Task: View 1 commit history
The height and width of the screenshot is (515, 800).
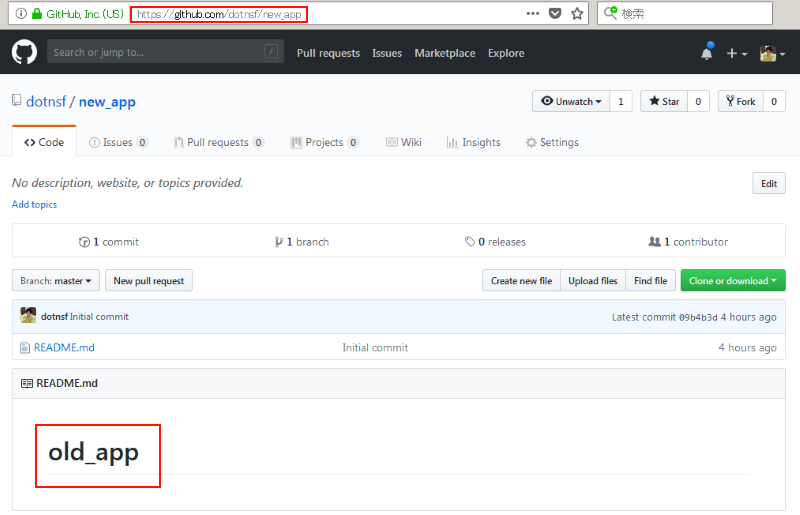Action: coord(109,242)
